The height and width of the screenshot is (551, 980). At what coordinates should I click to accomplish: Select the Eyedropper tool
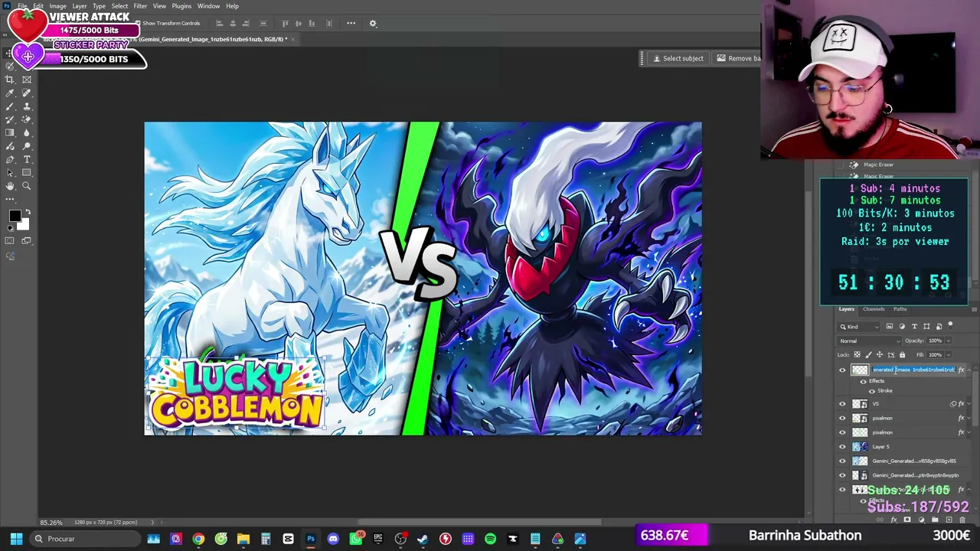tap(10, 93)
